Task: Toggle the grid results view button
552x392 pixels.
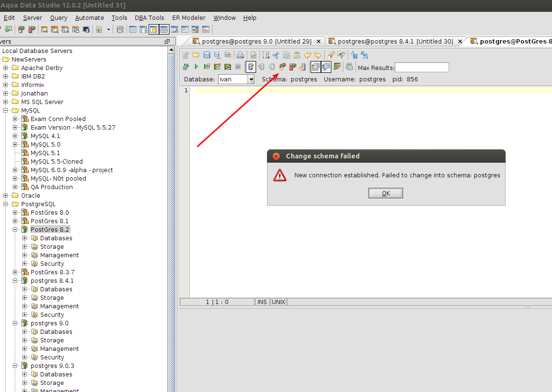Action: coord(315,67)
